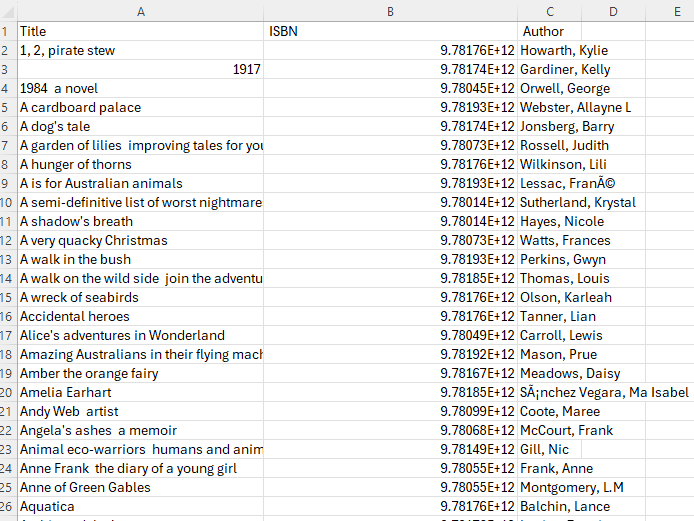Select ISBN cell in Carroll, Lewis row
The height and width of the screenshot is (521, 694).
tap(390, 336)
